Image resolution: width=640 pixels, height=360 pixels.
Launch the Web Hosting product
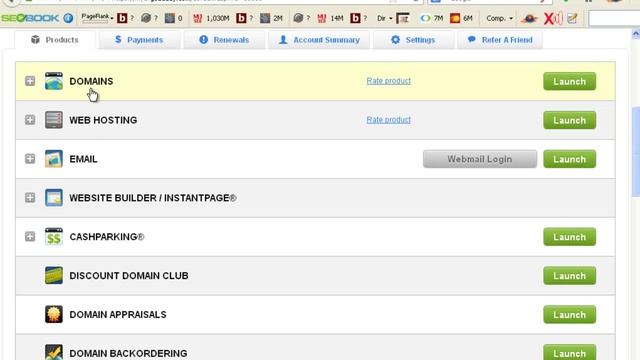pos(569,120)
